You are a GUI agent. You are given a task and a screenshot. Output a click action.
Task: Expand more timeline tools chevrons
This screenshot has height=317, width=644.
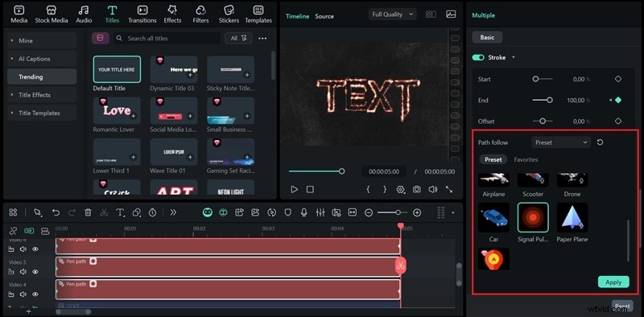(173, 212)
